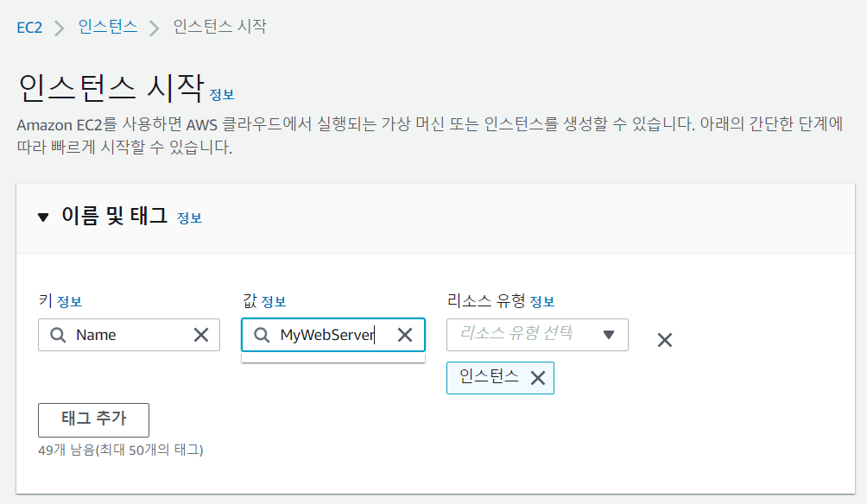Open the 인스턴스 breadcrumb link
The image size is (867, 504).
pos(108,27)
